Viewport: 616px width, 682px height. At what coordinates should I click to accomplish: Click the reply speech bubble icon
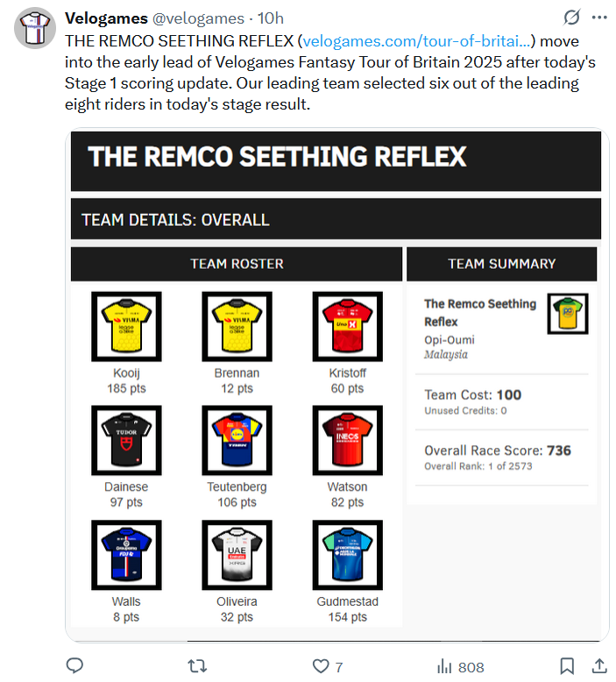(x=75, y=666)
